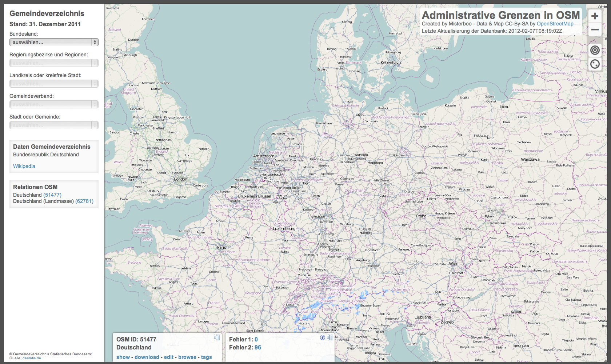The height and width of the screenshot is (364, 611).
Task: Open the Bundesland dropdown
Action: [x=54, y=42]
